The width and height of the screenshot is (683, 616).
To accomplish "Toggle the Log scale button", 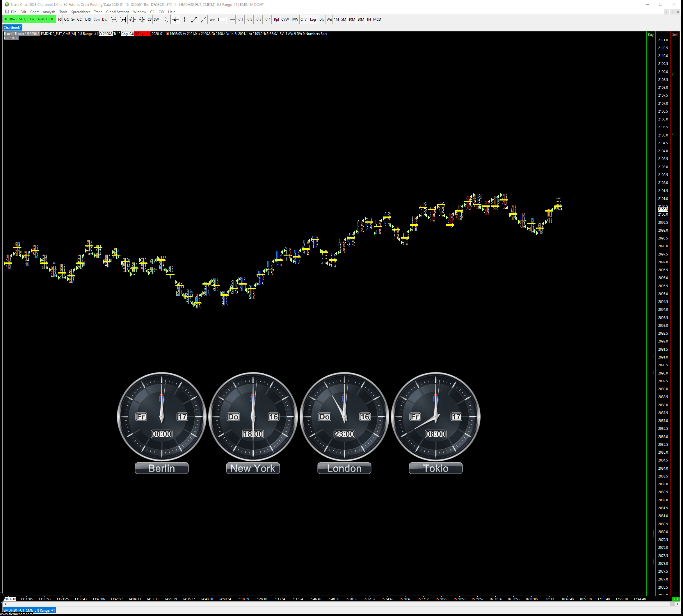I will [313, 19].
